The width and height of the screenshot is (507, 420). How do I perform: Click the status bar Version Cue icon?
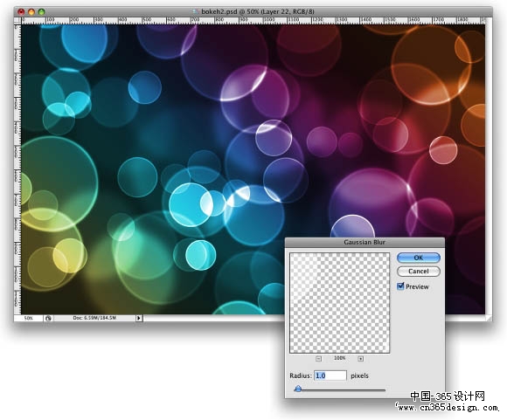click(x=48, y=318)
